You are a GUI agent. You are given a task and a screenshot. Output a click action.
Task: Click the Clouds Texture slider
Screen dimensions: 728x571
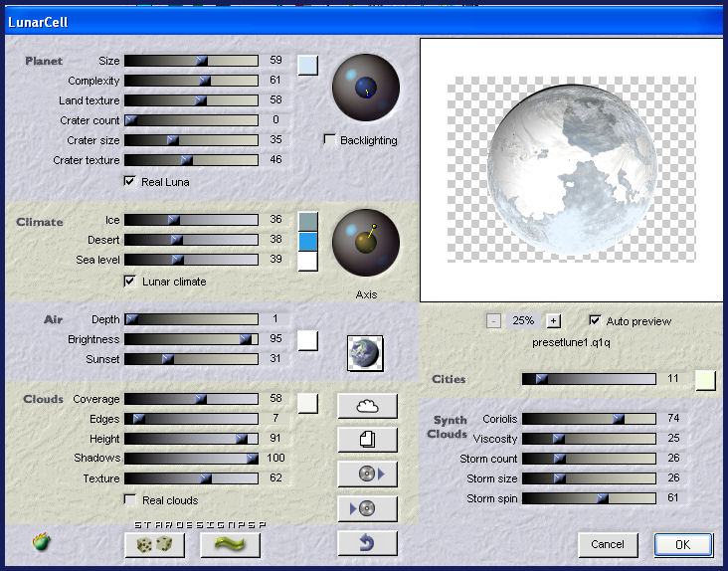pyautogui.click(x=191, y=478)
